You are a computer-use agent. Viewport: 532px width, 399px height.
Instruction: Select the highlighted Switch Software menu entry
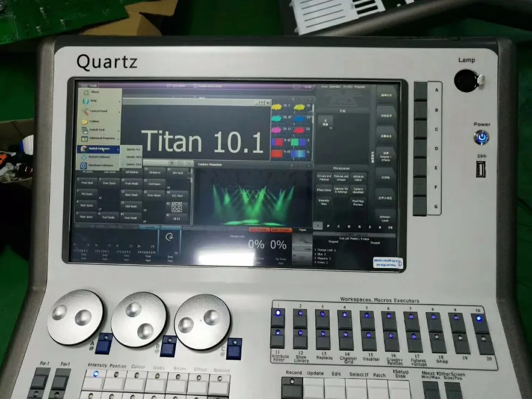[98, 149]
